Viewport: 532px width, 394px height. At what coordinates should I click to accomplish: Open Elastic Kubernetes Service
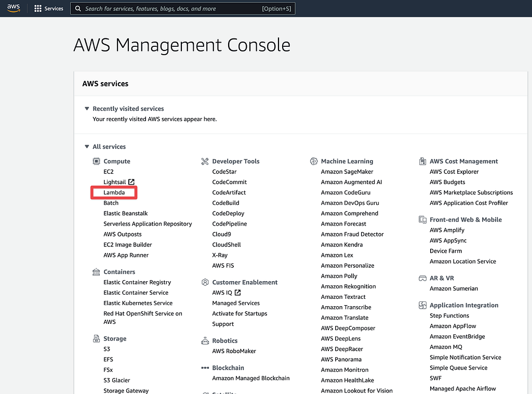coord(138,303)
